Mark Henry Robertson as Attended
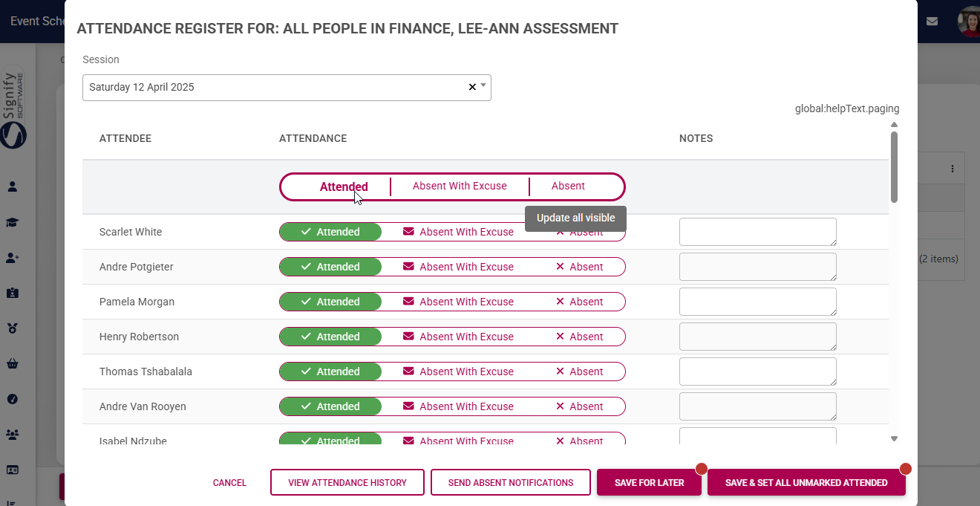 tap(330, 337)
